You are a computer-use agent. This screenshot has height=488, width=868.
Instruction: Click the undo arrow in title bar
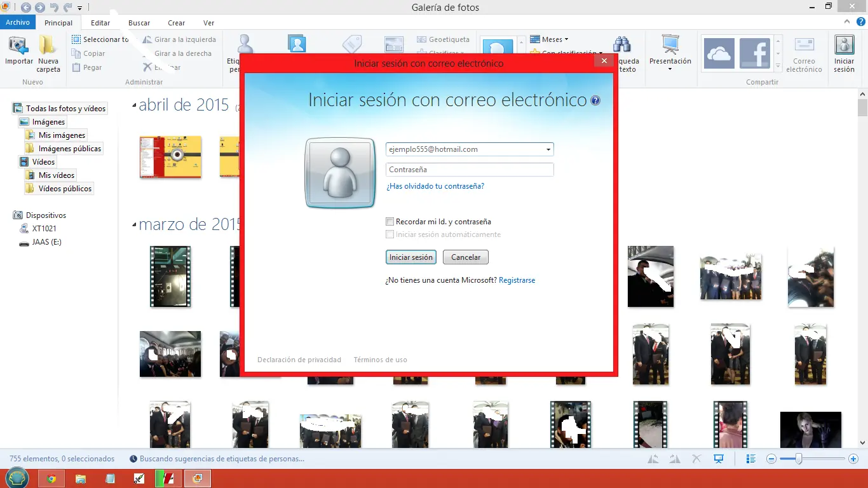pyautogui.click(x=54, y=8)
